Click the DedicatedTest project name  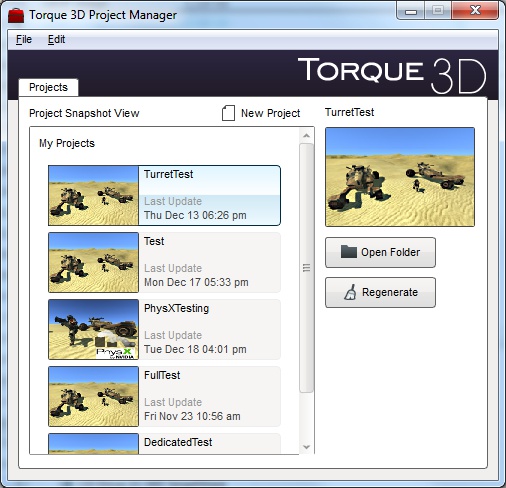pos(178,442)
